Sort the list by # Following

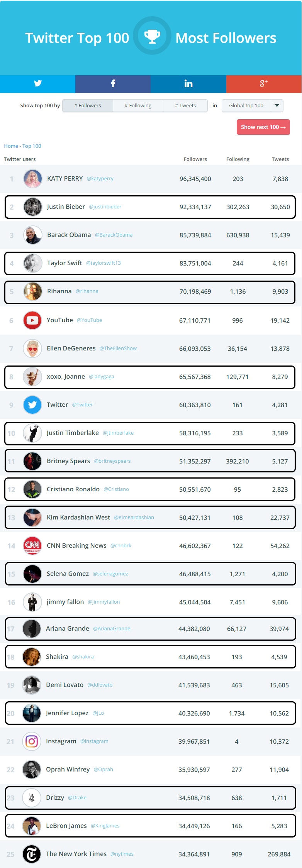[x=138, y=106]
